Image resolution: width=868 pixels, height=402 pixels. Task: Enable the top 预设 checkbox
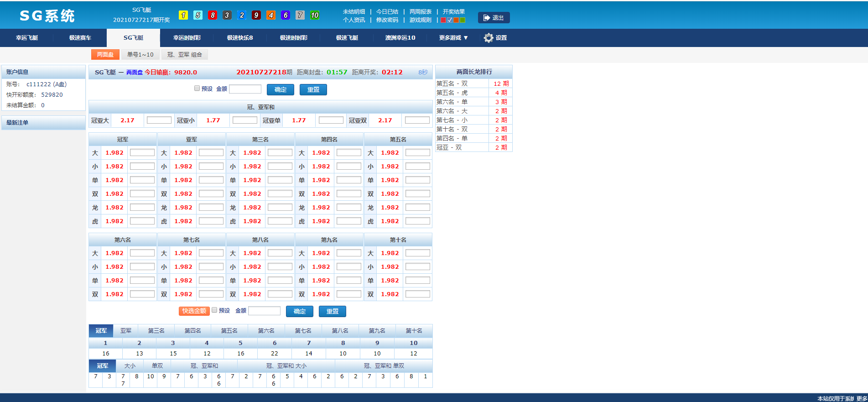pyautogui.click(x=197, y=89)
